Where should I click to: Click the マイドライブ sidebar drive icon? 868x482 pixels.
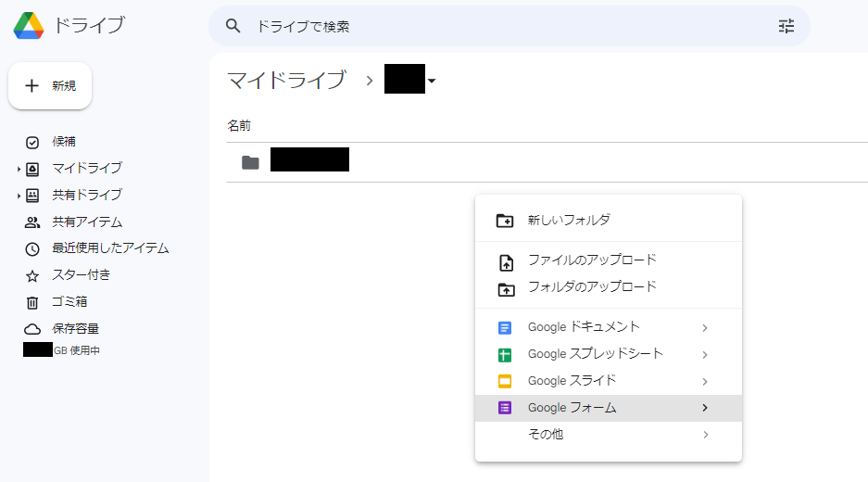(32, 169)
